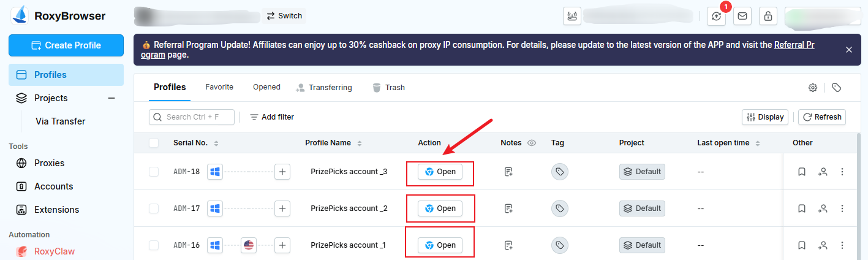868x260 pixels.
Task: Toggle the select-all header checkbox
Action: click(x=154, y=143)
